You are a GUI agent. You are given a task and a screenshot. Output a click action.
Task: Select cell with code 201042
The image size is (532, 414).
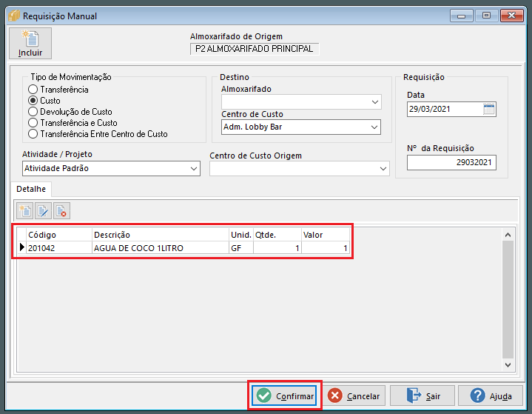[59, 248]
